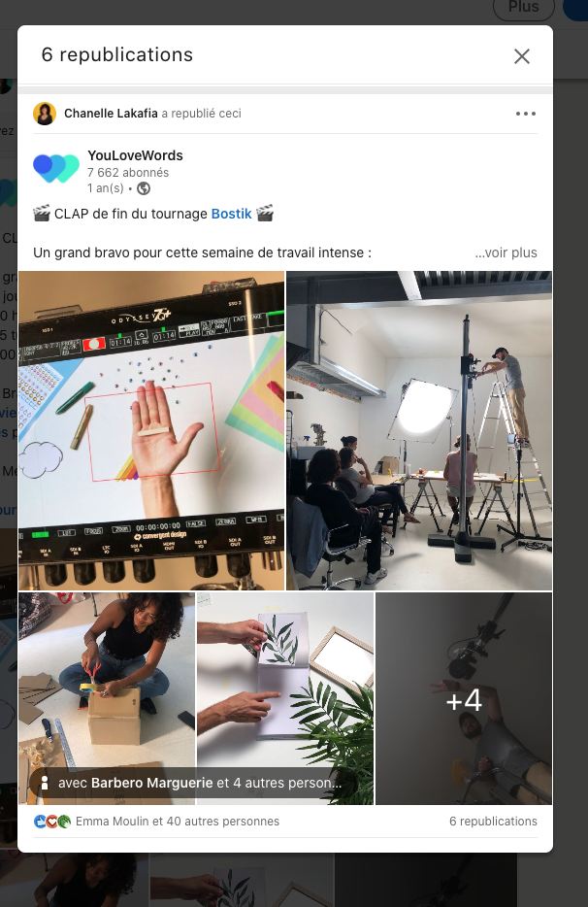This screenshot has height=907, width=588.
Task: Close the 6 republications dialog
Action: point(521,56)
